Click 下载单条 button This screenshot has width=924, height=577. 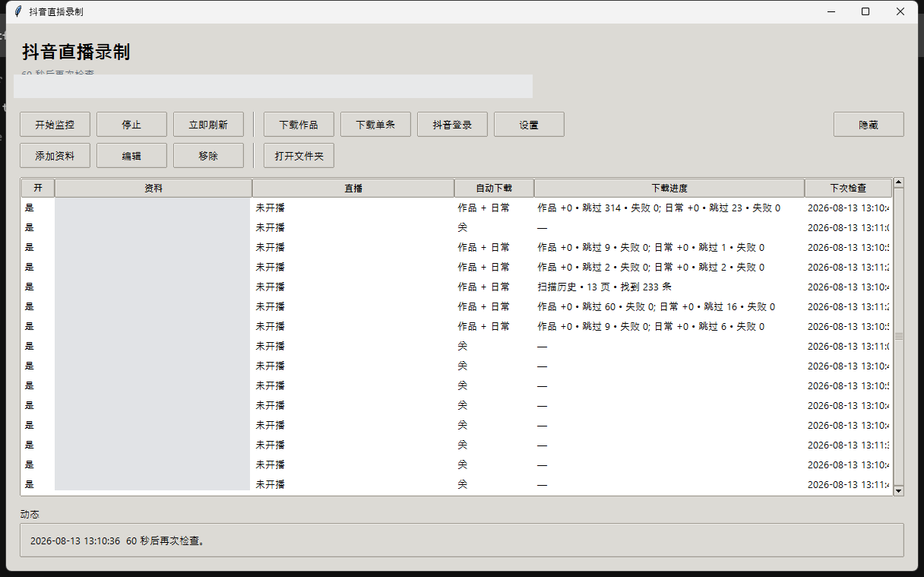[375, 125]
